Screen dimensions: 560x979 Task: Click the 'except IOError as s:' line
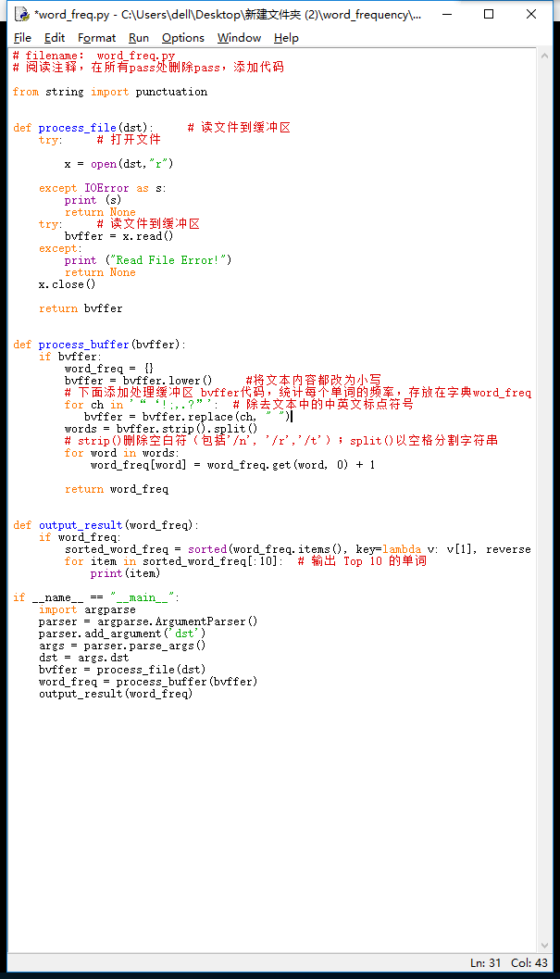[x=103, y=188]
